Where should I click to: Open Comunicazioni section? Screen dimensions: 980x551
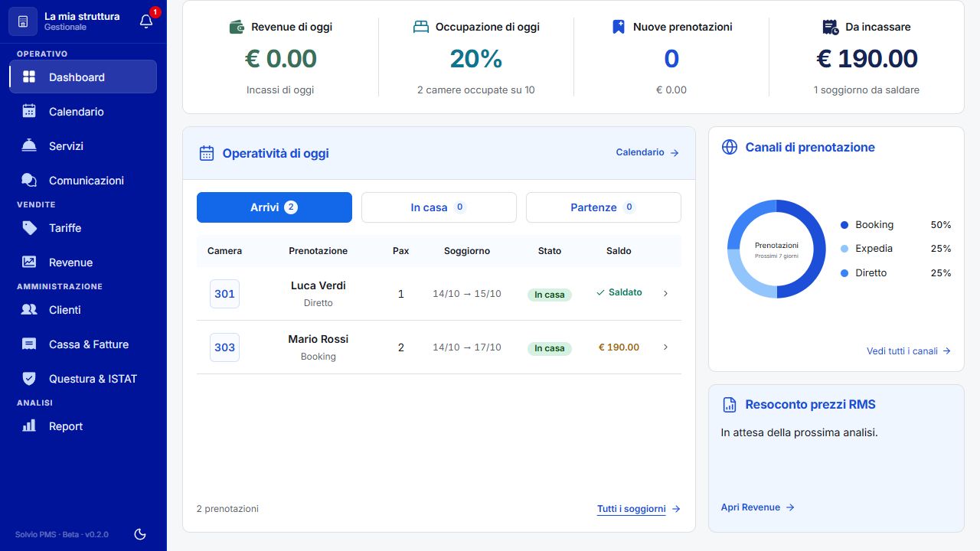pyautogui.click(x=83, y=181)
